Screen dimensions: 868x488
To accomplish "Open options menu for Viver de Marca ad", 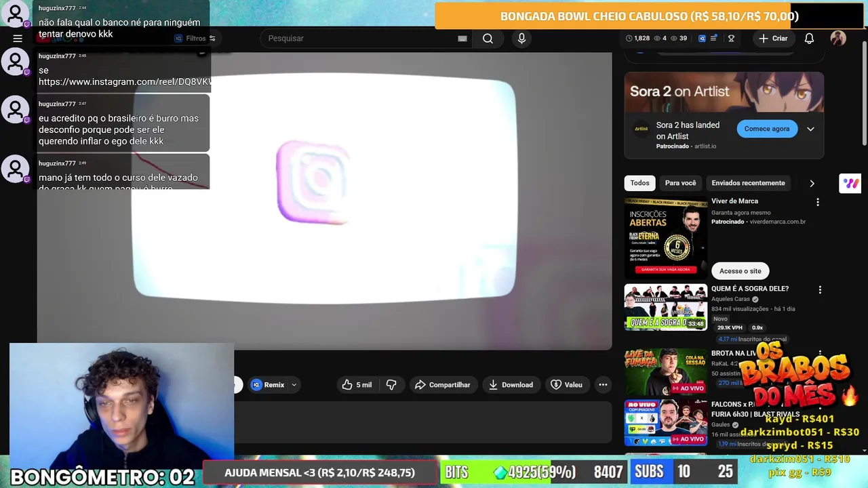I will coord(818,202).
